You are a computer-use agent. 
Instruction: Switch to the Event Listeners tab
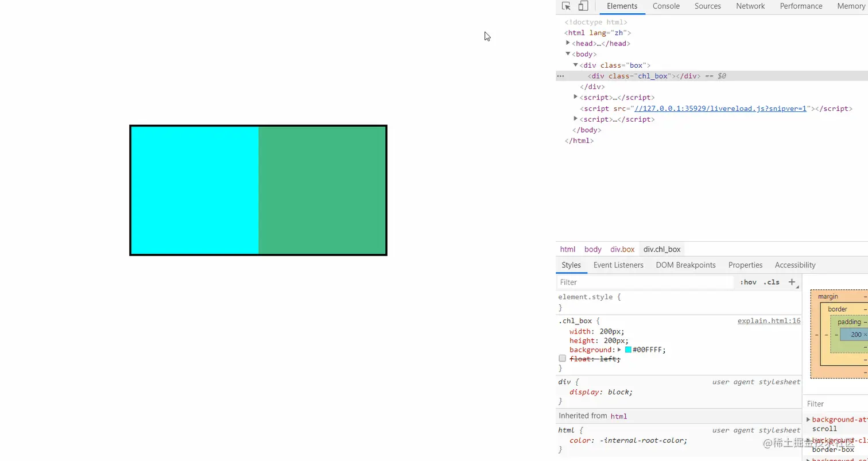point(618,265)
